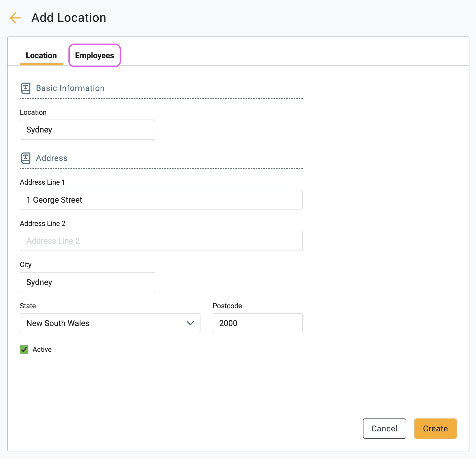Click the Address Line 1 input field

161,200
